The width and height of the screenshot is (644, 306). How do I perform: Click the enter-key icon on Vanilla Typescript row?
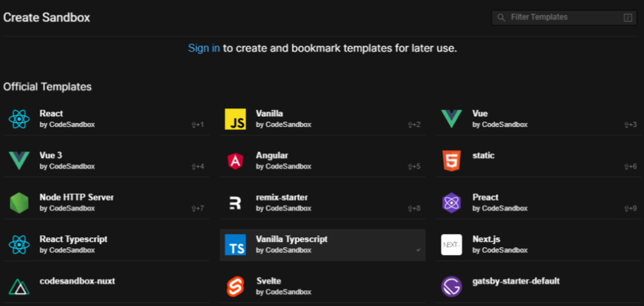pos(418,250)
